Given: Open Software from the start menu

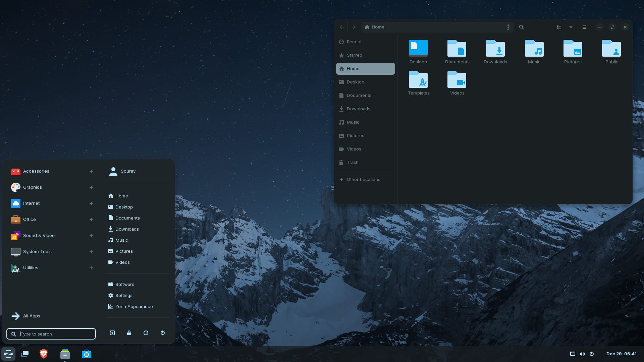Looking at the screenshot, I should point(124,284).
